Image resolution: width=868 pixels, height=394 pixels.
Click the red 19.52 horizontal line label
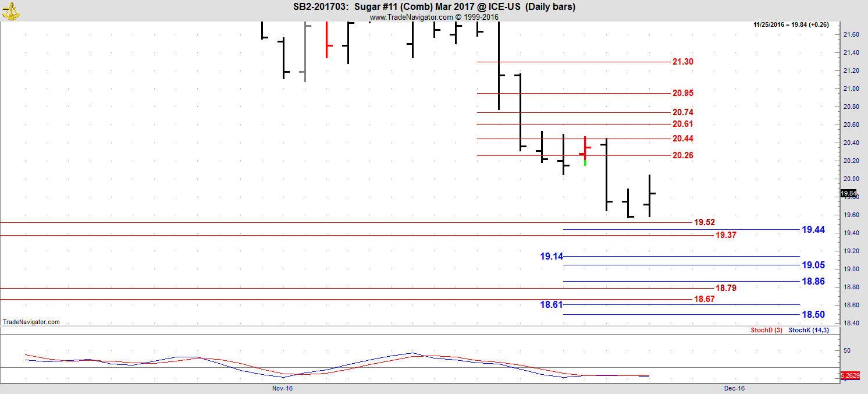tap(705, 222)
